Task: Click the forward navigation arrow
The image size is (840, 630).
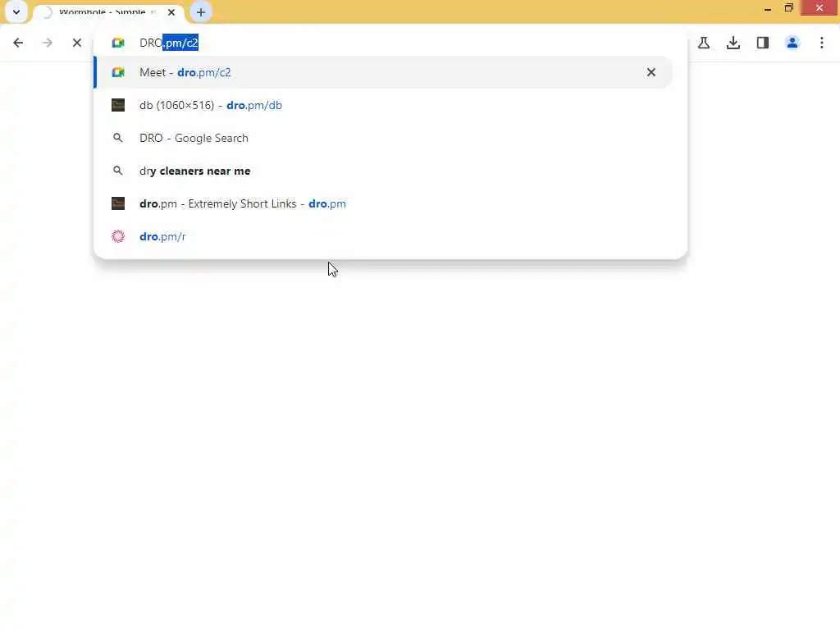Action: pyautogui.click(x=47, y=43)
